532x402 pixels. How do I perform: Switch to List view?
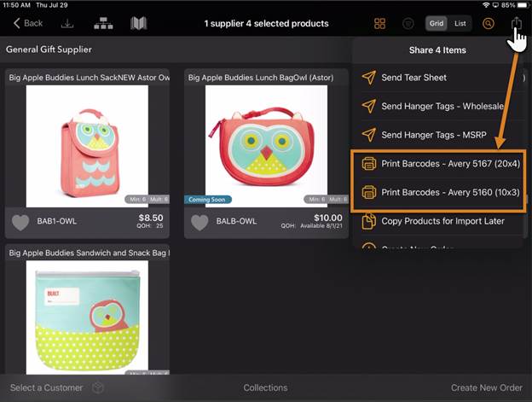460,23
